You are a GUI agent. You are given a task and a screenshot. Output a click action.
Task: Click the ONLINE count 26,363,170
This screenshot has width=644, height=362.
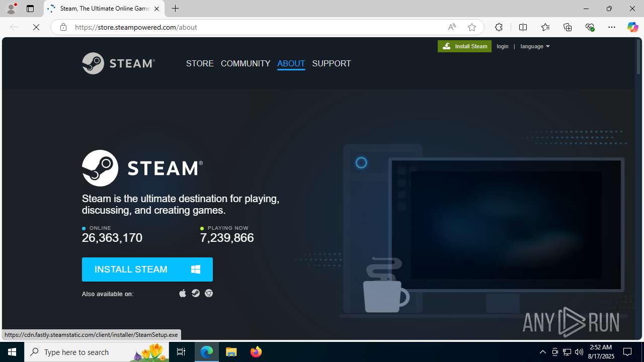tap(112, 238)
